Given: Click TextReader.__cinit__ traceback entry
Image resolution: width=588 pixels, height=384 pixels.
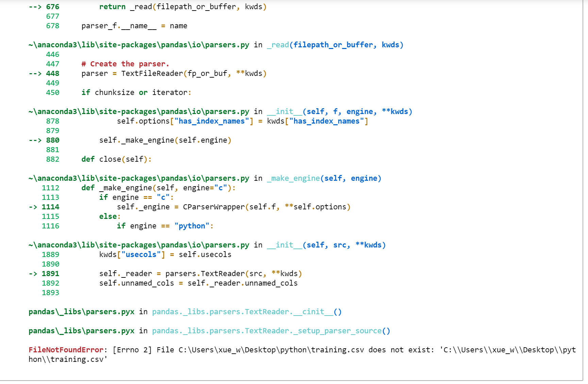Looking at the screenshot, I should [x=246, y=311].
